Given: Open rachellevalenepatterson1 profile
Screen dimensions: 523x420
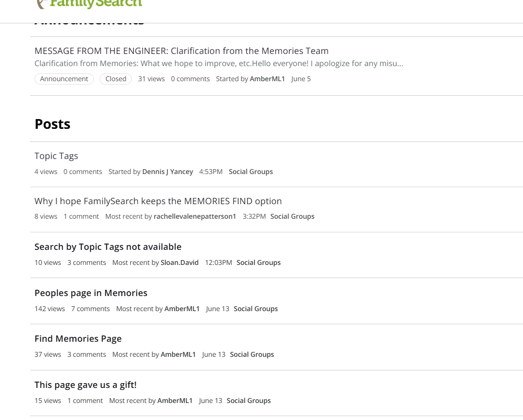Looking at the screenshot, I should click(x=195, y=216).
